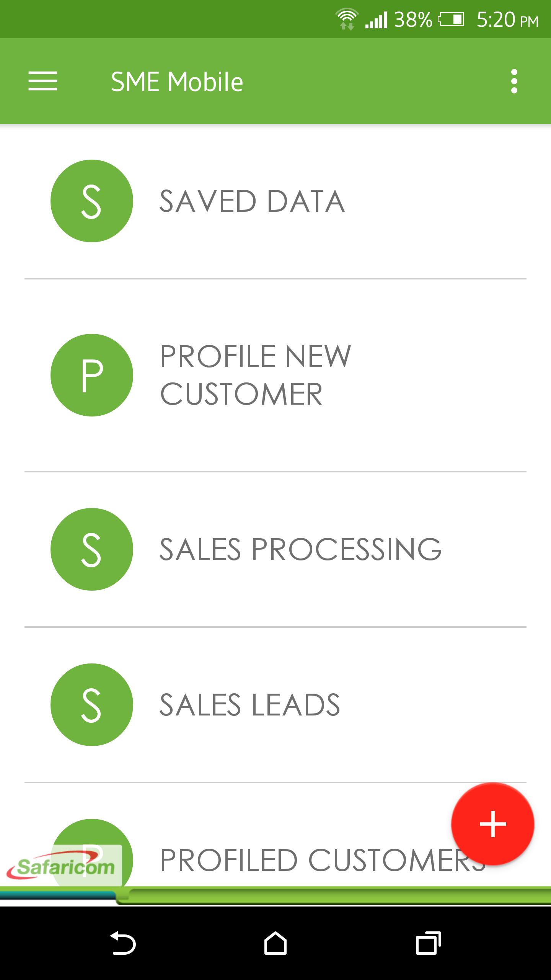
Task: Go to SALES LEADS
Action: click(x=249, y=705)
